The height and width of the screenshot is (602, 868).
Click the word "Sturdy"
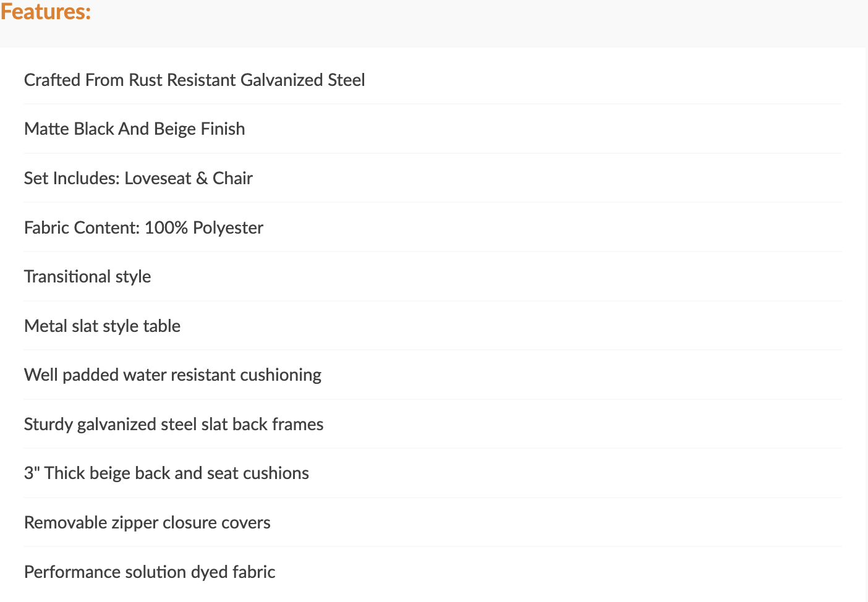[48, 424]
